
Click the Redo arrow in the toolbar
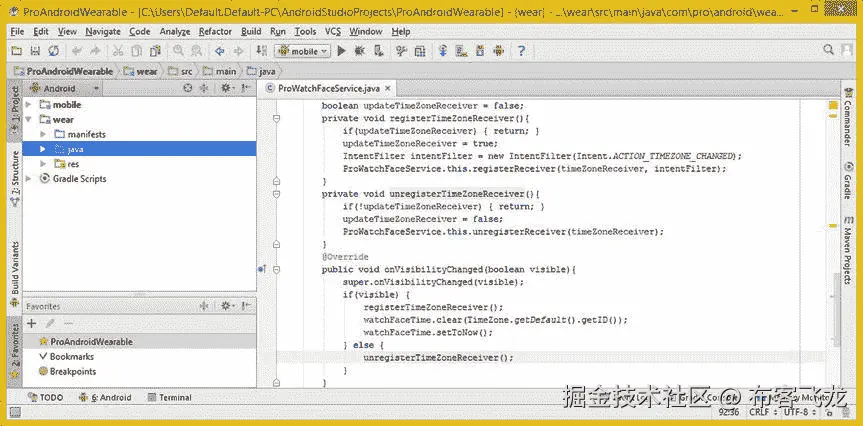(x=95, y=51)
